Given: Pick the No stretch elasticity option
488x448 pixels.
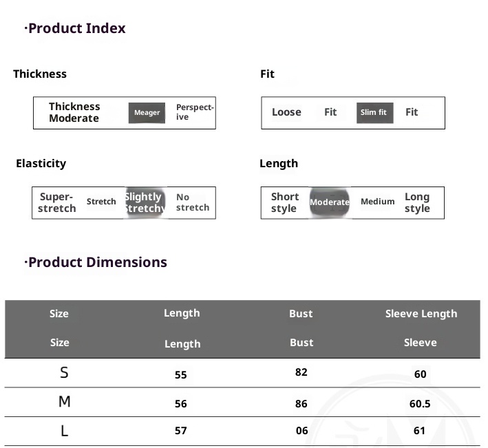Looking at the screenshot, I should pos(192,202).
